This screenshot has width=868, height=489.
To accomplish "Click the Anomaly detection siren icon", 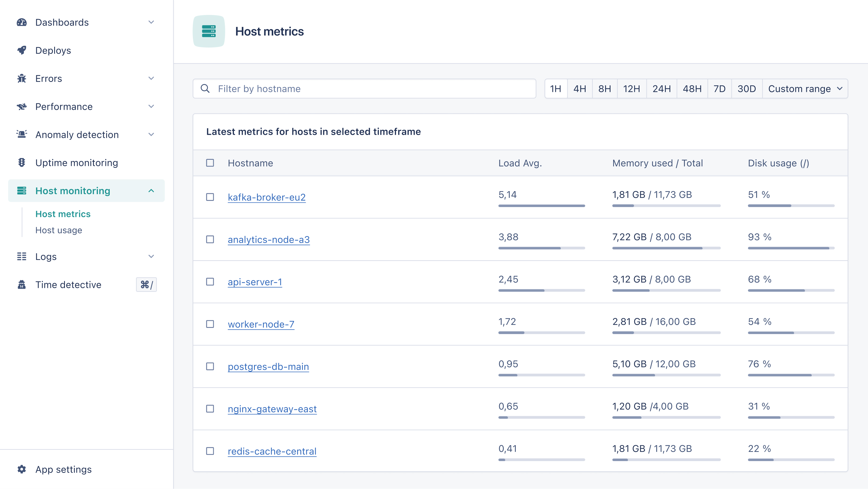I will [21, 134].
